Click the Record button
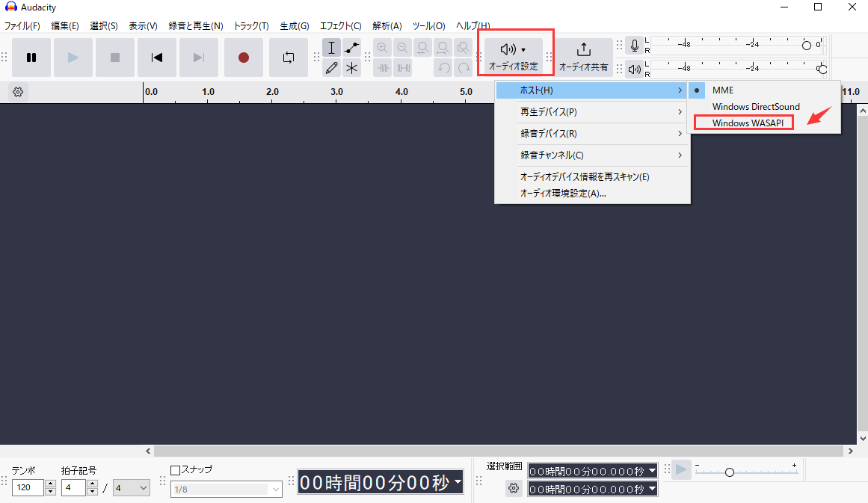Screen dimensions: 868x503 click(243, 57)
